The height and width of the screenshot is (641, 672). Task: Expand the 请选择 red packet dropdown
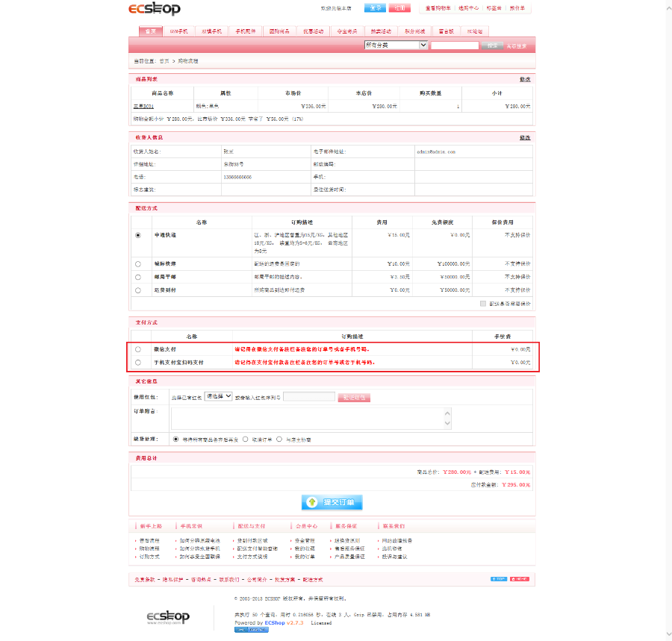click(219, 396)
